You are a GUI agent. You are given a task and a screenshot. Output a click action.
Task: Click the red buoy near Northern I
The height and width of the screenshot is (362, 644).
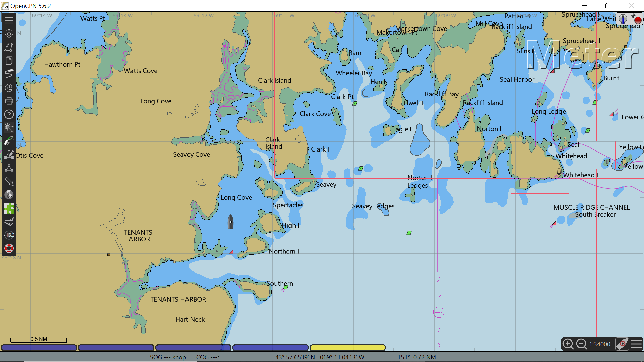231,252
